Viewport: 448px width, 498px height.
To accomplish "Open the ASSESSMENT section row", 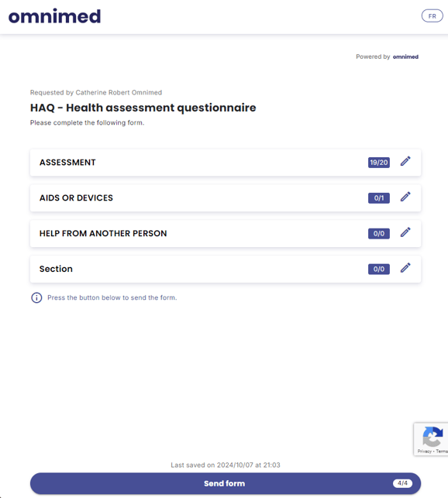I will coord(226,163).
